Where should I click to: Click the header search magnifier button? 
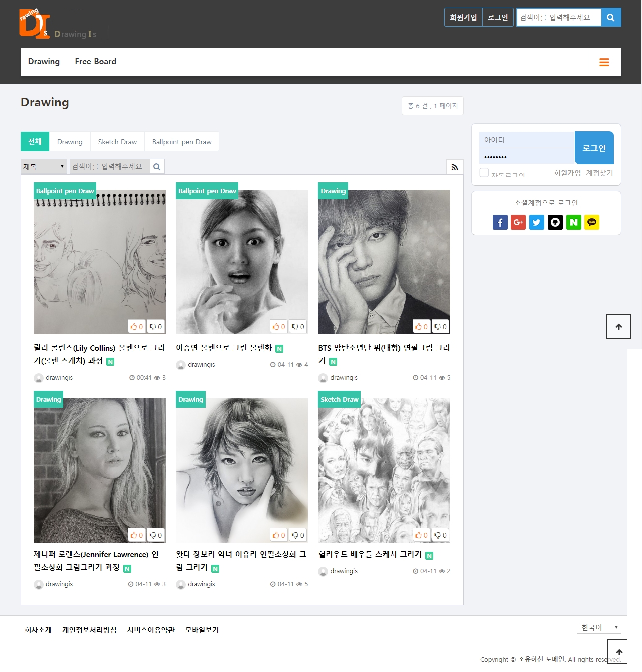[x=611, y=18]
